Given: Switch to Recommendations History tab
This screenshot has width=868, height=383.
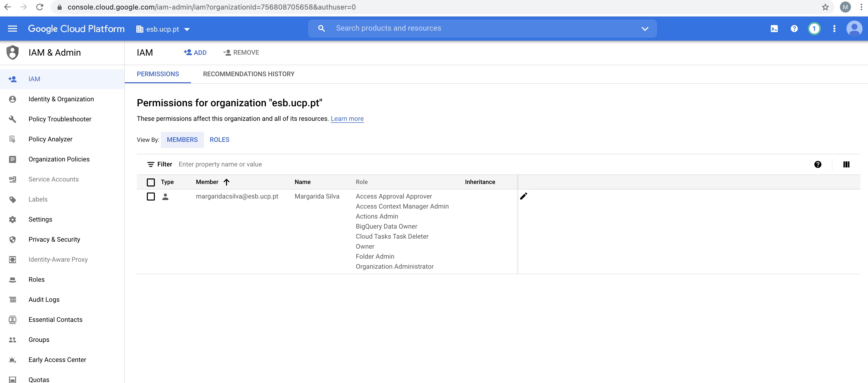Looking at the screenshot, I should 248,74.
